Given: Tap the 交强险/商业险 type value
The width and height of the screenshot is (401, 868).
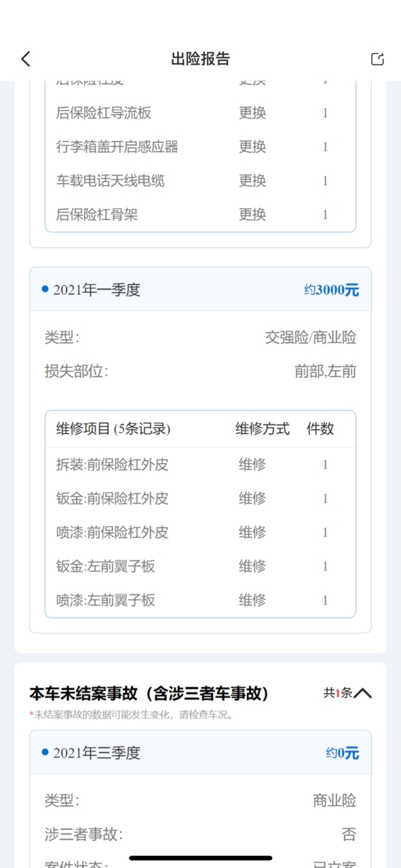Looking at the screenshot, I should coord(311,338).
